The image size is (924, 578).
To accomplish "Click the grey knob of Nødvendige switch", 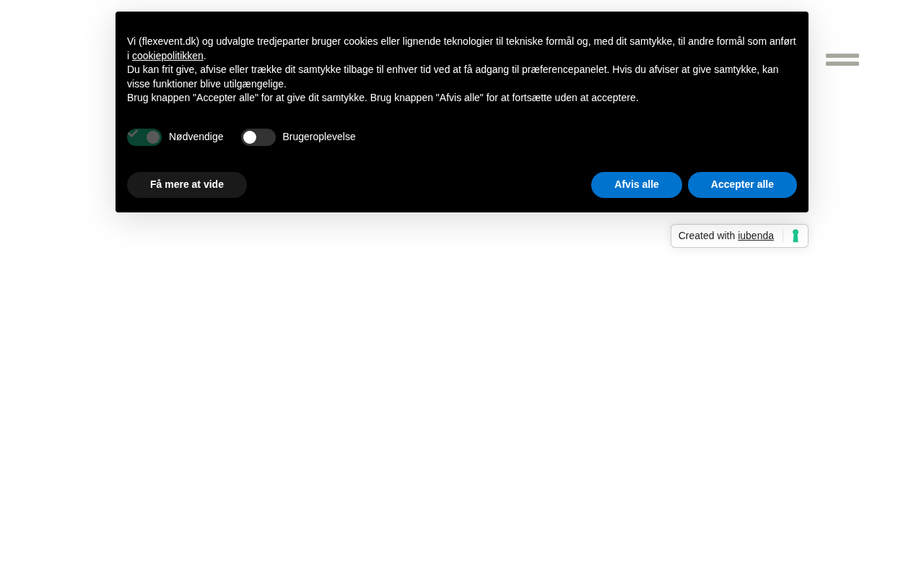I will pyautogui.click(x=153, y=137).
